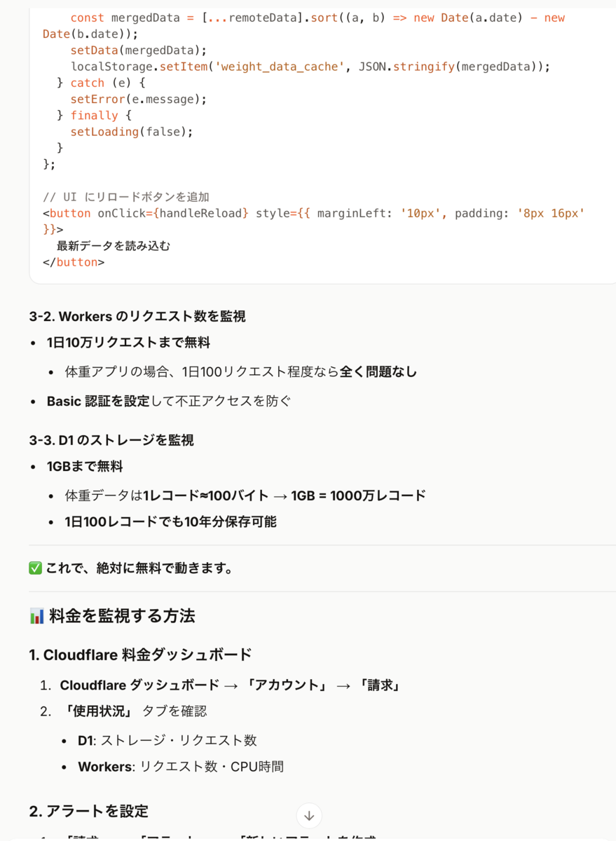Click the scroll-to-bottom down arrow button

tap(309, 816)
